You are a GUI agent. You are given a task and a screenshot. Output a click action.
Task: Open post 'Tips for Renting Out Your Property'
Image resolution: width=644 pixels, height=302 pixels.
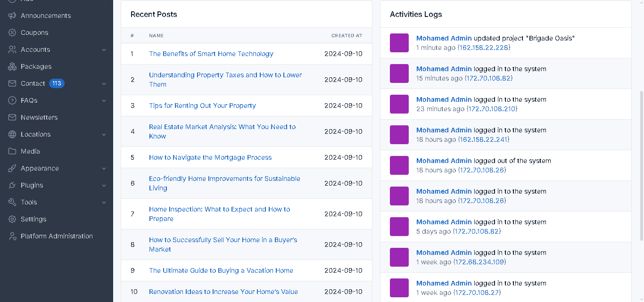202,106
